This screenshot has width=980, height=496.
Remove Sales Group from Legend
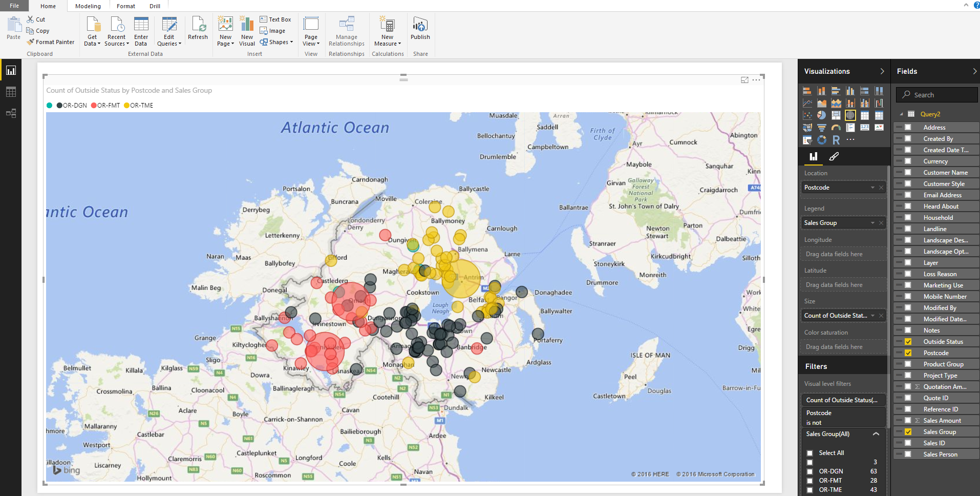coord(881,223)
